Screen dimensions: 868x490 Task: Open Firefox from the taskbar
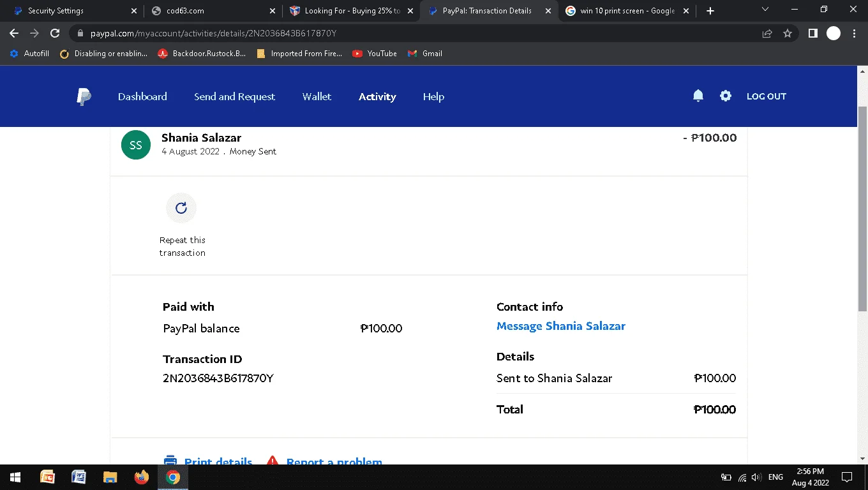(142, 477)
